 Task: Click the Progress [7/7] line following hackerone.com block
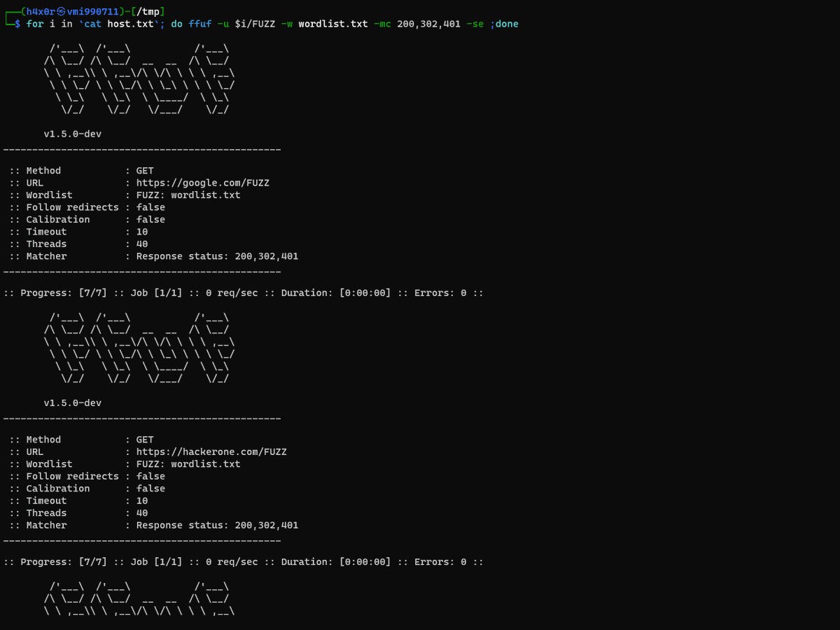point(244,562)
